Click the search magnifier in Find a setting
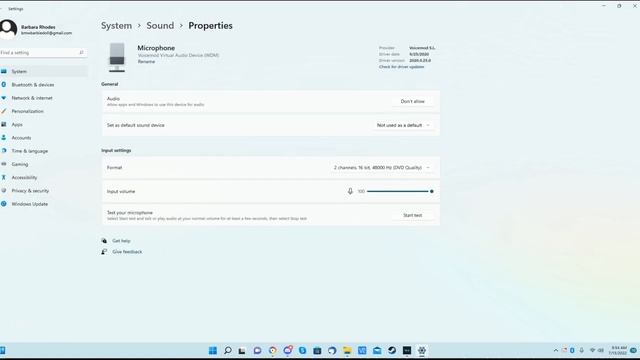This screenshot has height=360, width=640. [81, 53]
